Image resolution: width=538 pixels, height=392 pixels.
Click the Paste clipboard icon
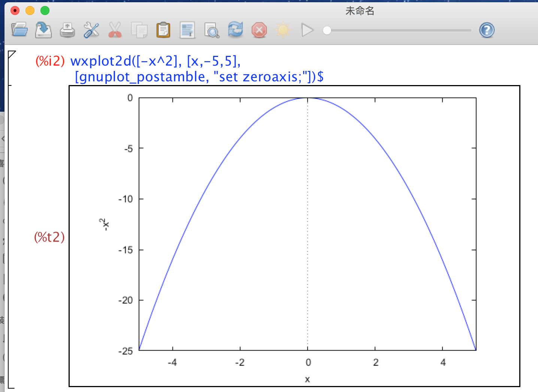click(163, 30)
